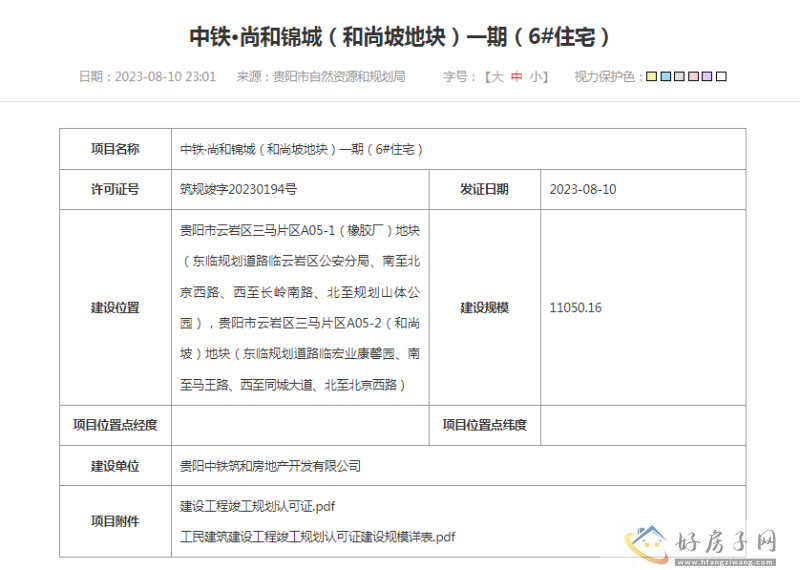The image size is (800, 570).
Task: Set font size to 小 (small)
Action: pos(535,77)
